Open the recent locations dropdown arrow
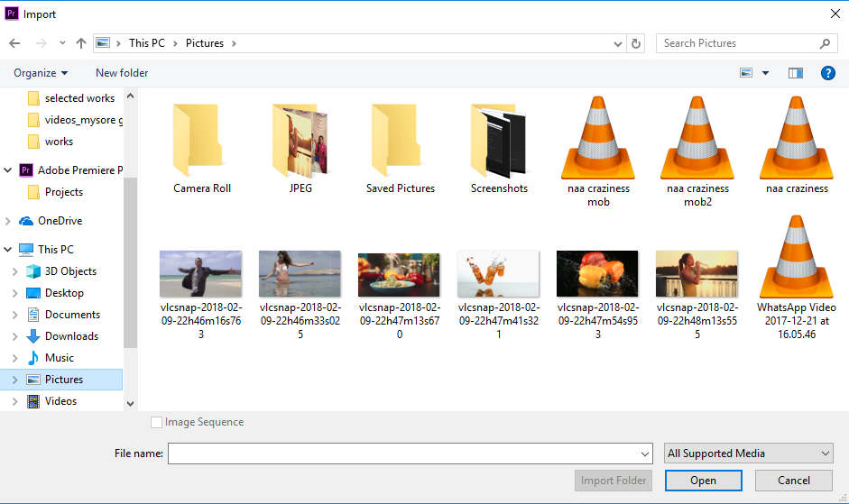This screenshot has height=504, width=849. (62, 43)
